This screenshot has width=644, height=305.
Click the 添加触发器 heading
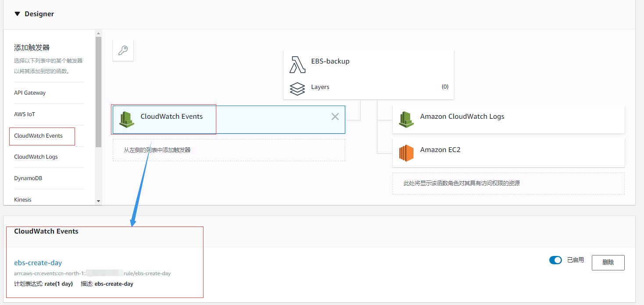(x=32, y=47)
